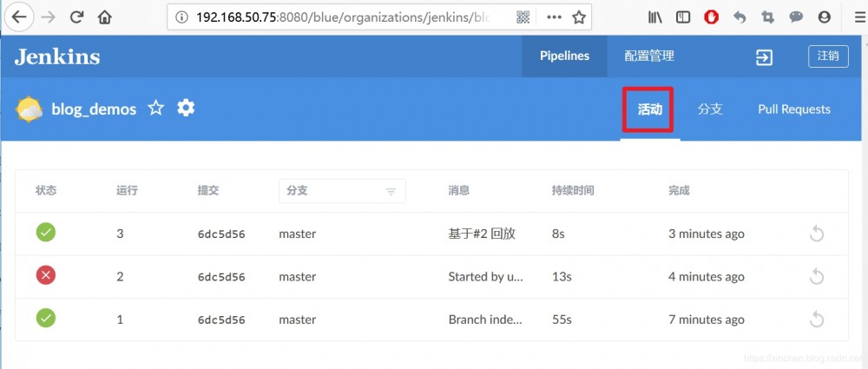Click commit 6dc5d56 in run 3 row
The height and width of the screenshot is (369, 868).
tap(221, 234)
